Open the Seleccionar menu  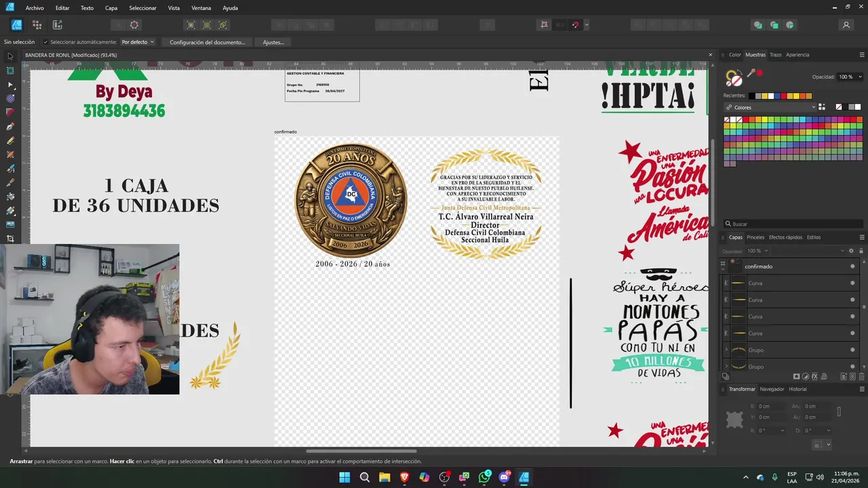[x=142, y=8]
